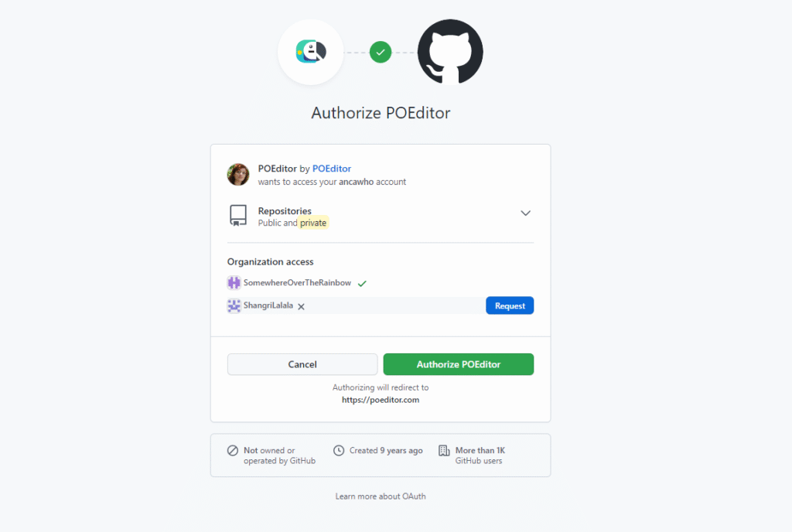Click the not-owned-by-GitHub prohibition icon

232,450
